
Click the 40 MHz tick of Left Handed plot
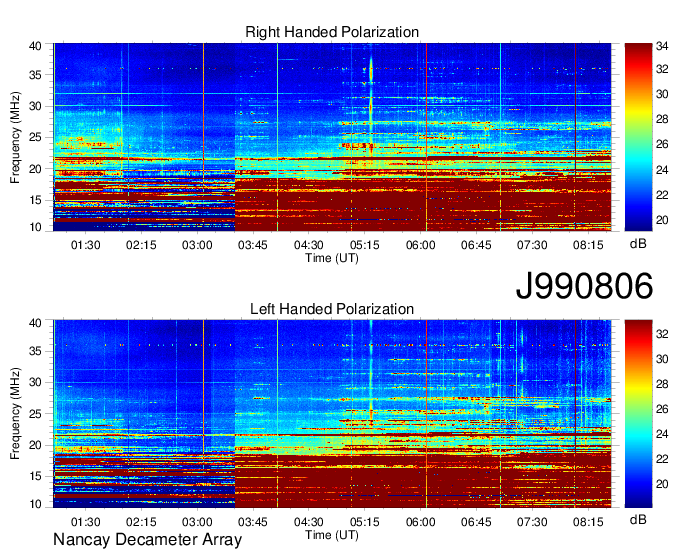pyautogui.click(x=35, y=322)
